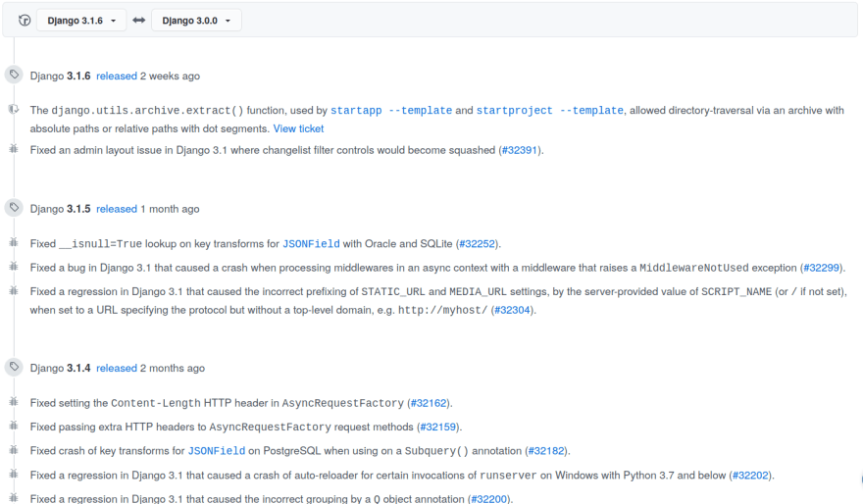The height and width of the screenshot is (504, 863).
Task: Click bug icon beside extra HTTP headers entry
Action: (14, 426)
